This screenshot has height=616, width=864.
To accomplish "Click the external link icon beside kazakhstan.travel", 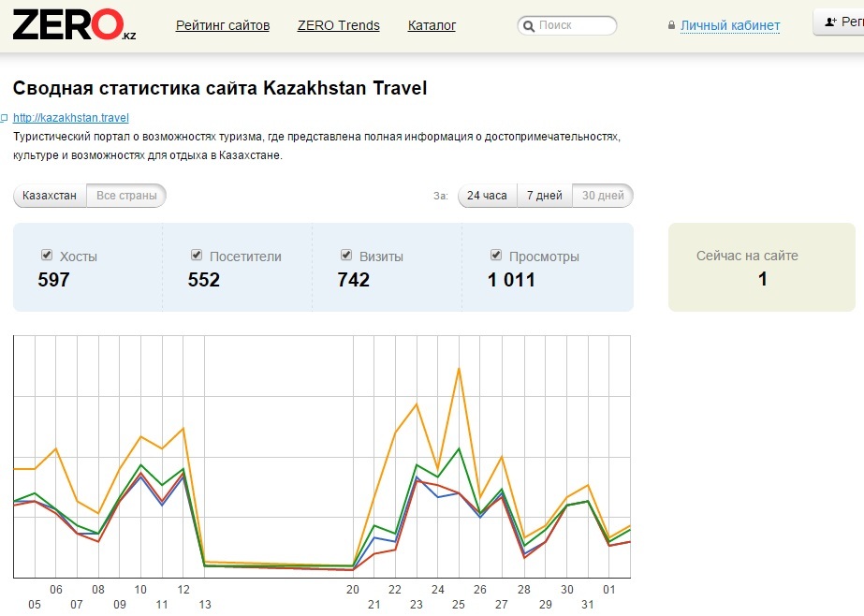I will 4,118.
